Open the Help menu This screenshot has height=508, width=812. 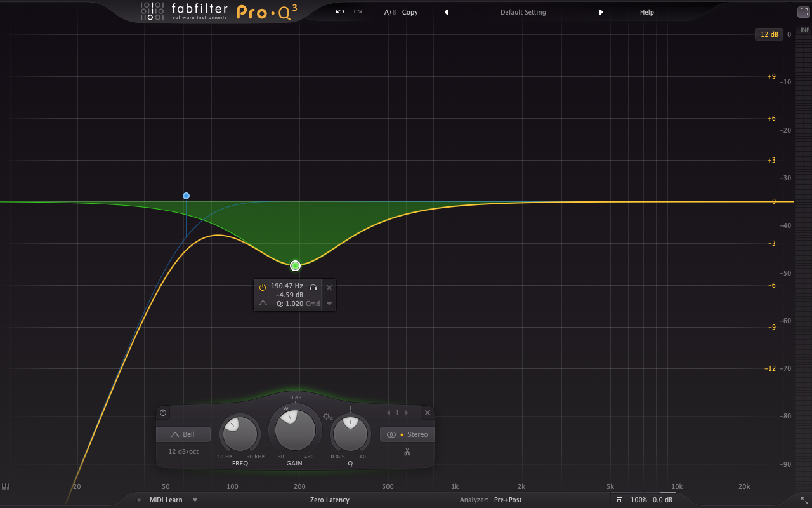click(x=646, y=12)
